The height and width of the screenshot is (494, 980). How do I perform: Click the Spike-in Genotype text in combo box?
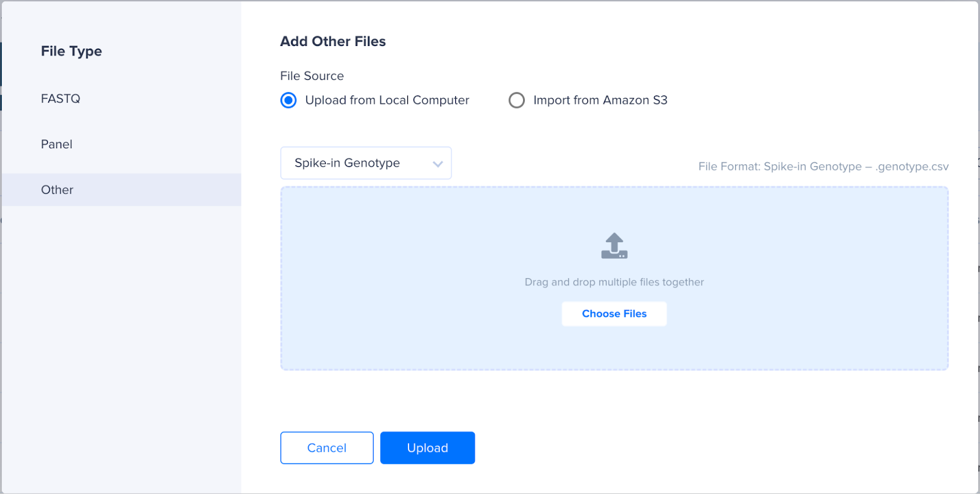tap(347, 163)
